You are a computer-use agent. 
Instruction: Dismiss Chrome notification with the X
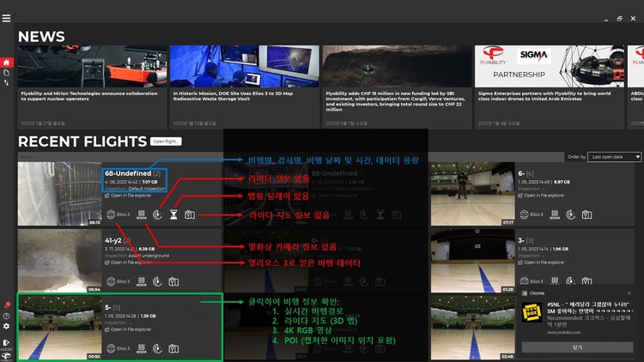click(629, 293)
